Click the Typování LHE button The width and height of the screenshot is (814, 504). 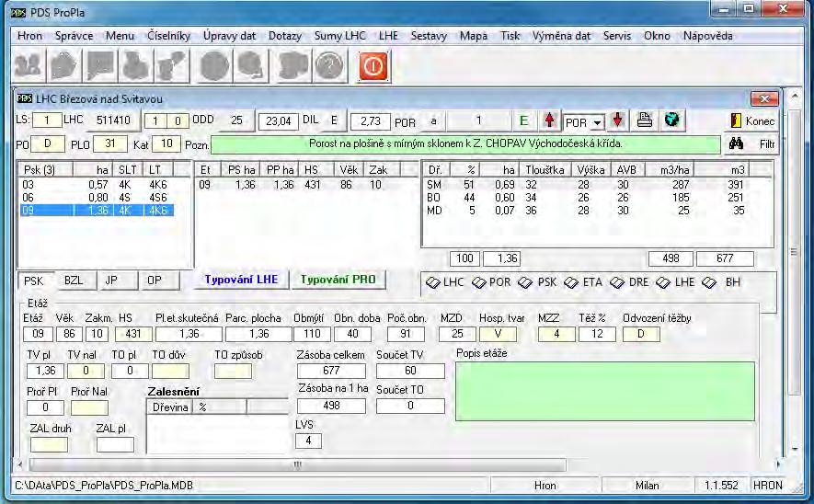coord(241,280)
